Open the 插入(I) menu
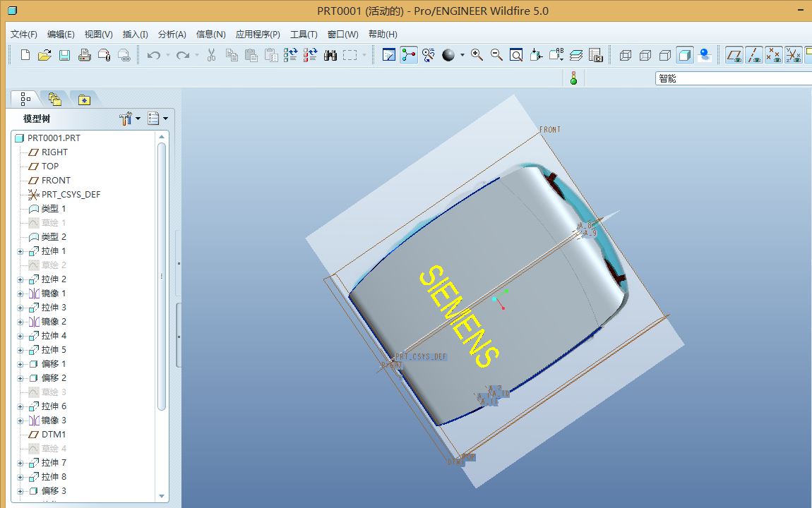This screenshot has height=508, width=812. [135, 34]
